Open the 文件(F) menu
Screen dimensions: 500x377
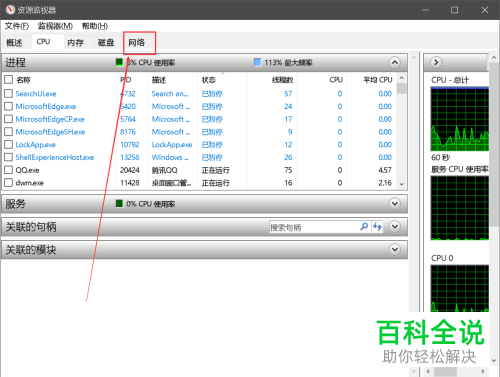pyautogui.click(x=17, y=26)
